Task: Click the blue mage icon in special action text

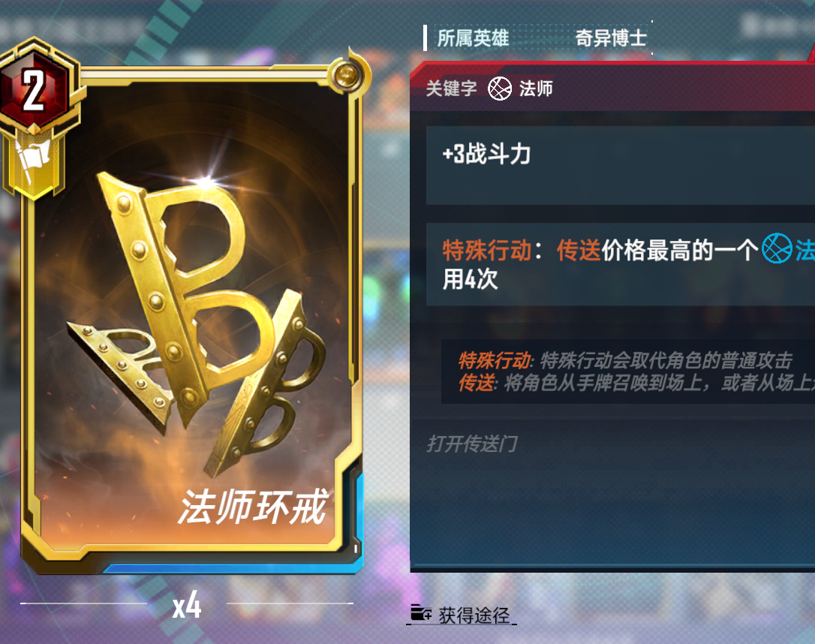Action: [777, 248]
